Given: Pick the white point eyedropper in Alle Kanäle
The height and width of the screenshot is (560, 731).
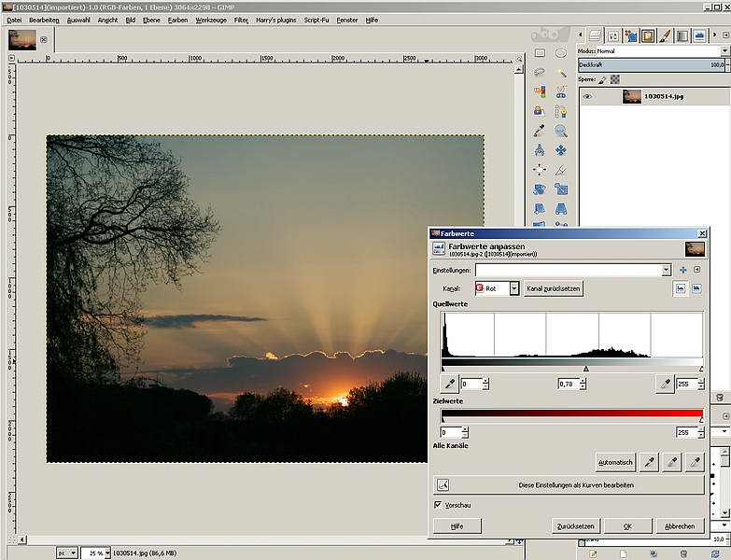Looking at the screenshot, I should 694,462.
